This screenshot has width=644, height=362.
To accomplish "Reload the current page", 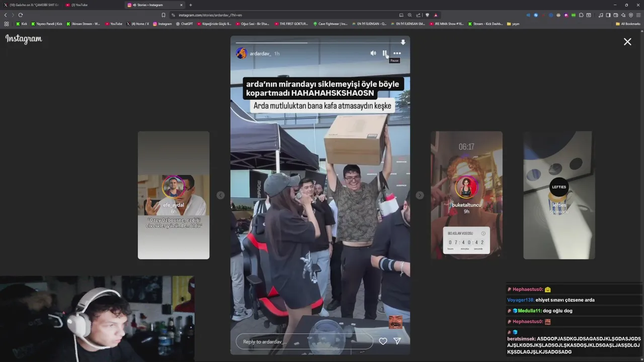I will 21,15.
